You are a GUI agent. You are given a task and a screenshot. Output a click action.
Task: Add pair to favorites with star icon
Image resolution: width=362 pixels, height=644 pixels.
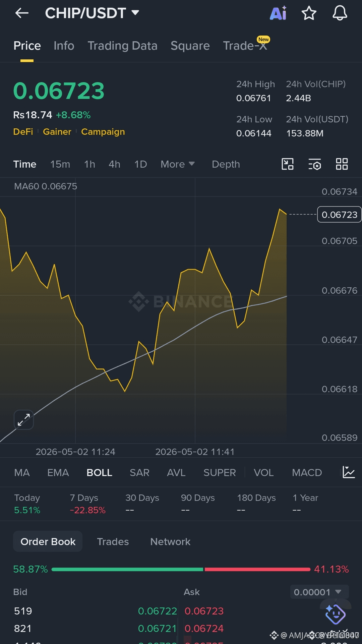(309, 13)
